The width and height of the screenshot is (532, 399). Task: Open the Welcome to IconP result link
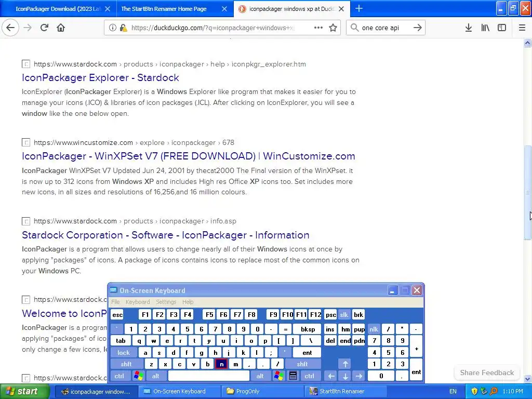(x=64, y=313)
